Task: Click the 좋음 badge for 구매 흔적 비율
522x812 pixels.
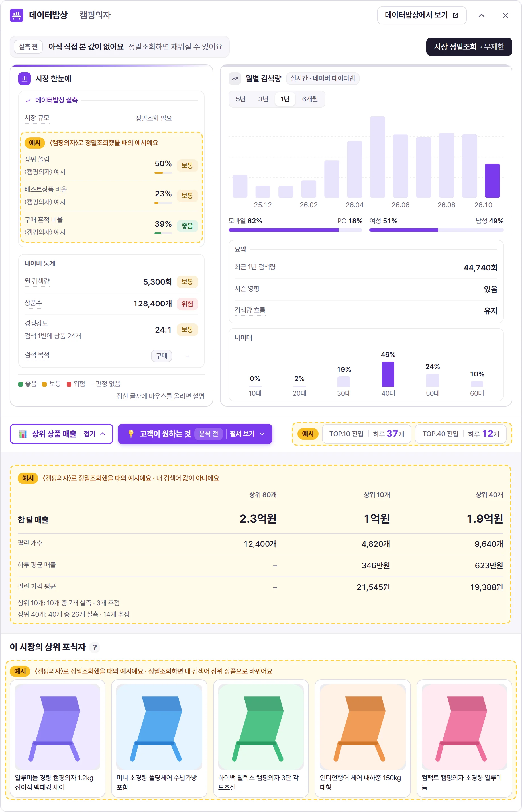Action: [187, 226]
